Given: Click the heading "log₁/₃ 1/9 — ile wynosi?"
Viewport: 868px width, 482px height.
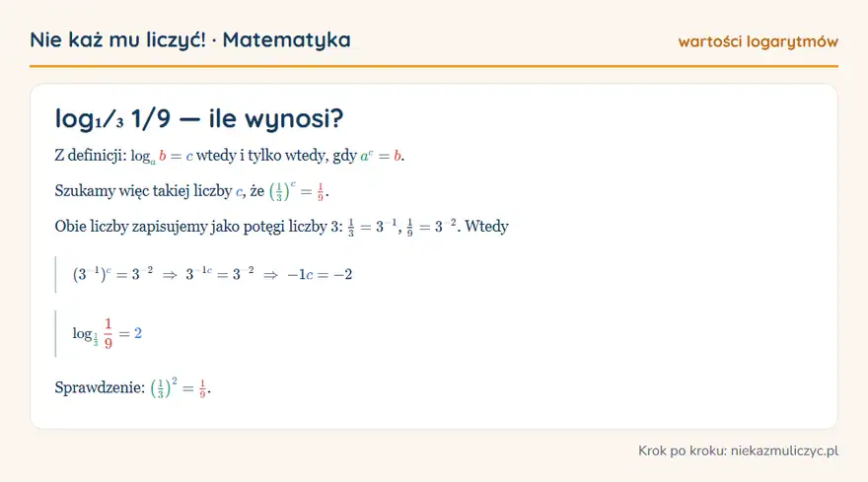Looking at the screenshot, I should coord(199,118).
